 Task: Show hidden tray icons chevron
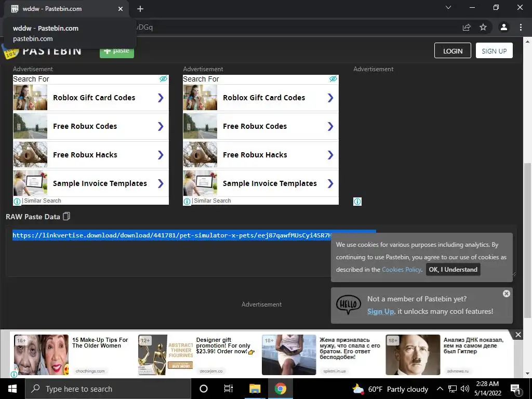(x=440, y=389)
